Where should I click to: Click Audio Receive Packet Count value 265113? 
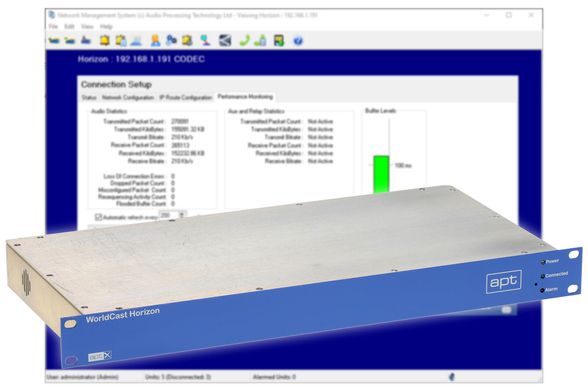(x=180, y=145)
